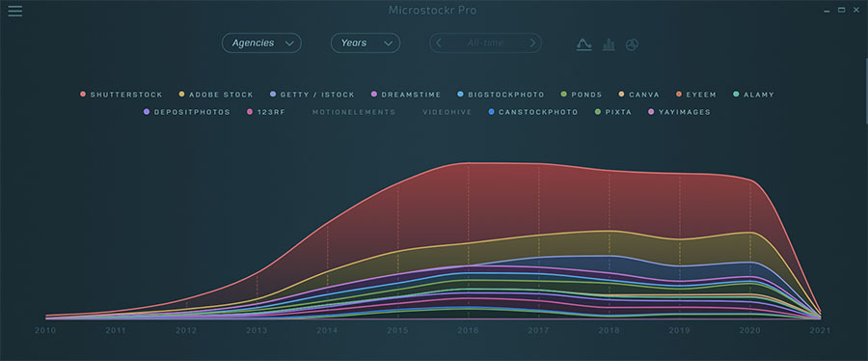Click the 2018 x-axis label
This screenshot has width=868, height=361.
[609, 330]
